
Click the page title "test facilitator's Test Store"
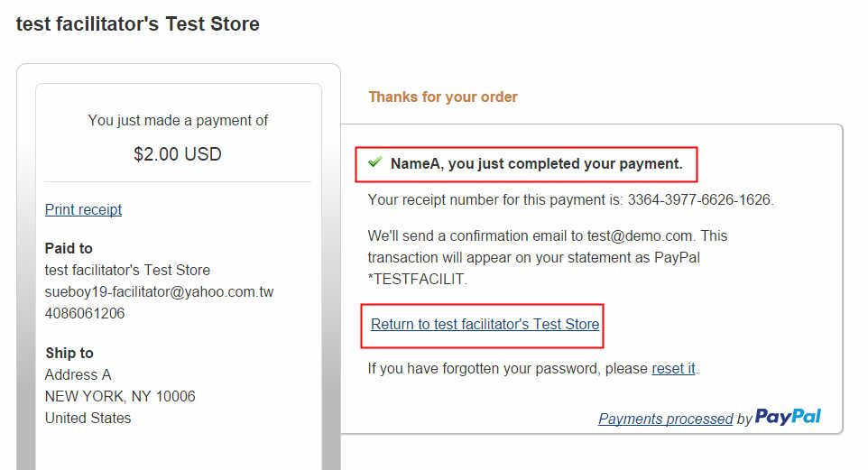tap(138, 24)
